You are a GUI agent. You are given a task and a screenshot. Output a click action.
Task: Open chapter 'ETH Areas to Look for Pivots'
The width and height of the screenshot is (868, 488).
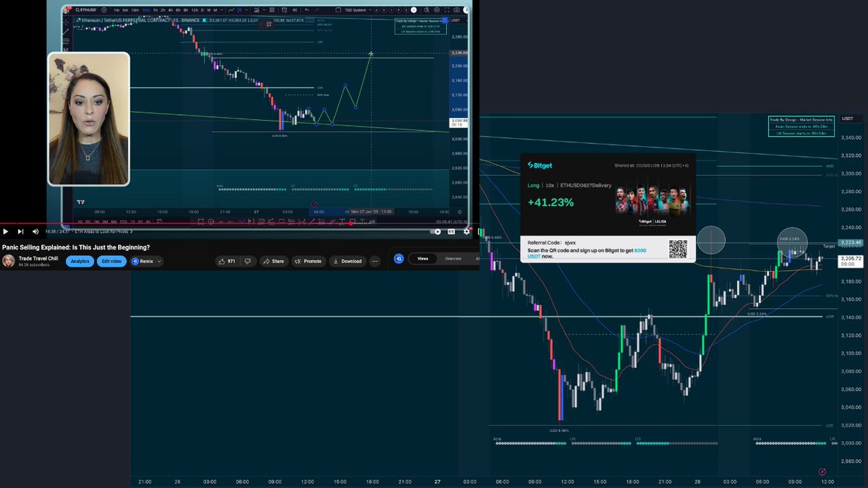104,231
